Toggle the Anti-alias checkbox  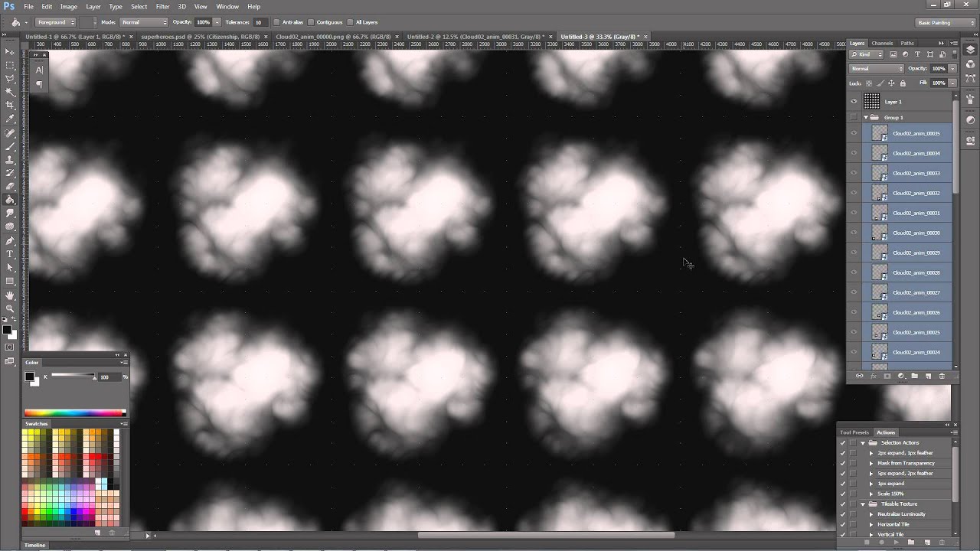[276, 22]
